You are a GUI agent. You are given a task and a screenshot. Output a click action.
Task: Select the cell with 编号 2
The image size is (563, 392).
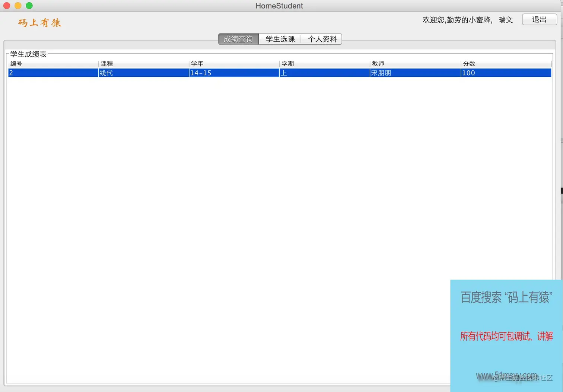point(53,73)
